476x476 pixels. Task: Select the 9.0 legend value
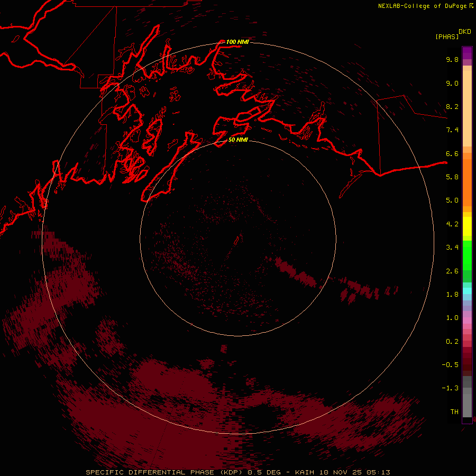[452, 83]
